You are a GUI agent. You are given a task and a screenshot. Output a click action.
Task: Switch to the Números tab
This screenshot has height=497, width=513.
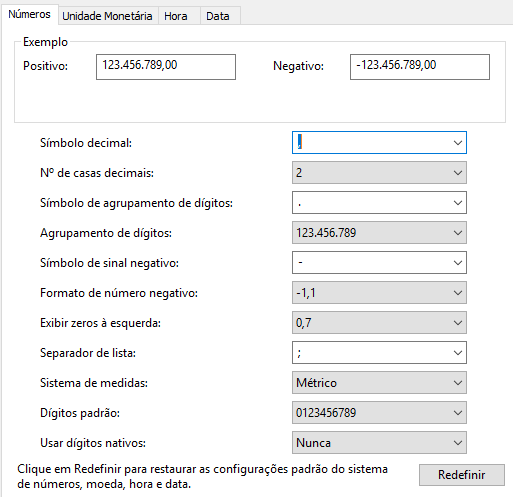pyautogui.click(x=29, y=14)
